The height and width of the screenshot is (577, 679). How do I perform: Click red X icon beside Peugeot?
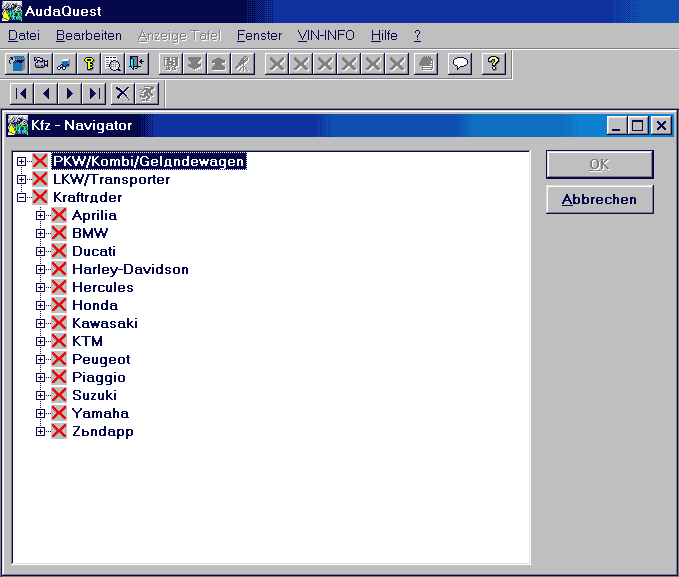(59, 359)
